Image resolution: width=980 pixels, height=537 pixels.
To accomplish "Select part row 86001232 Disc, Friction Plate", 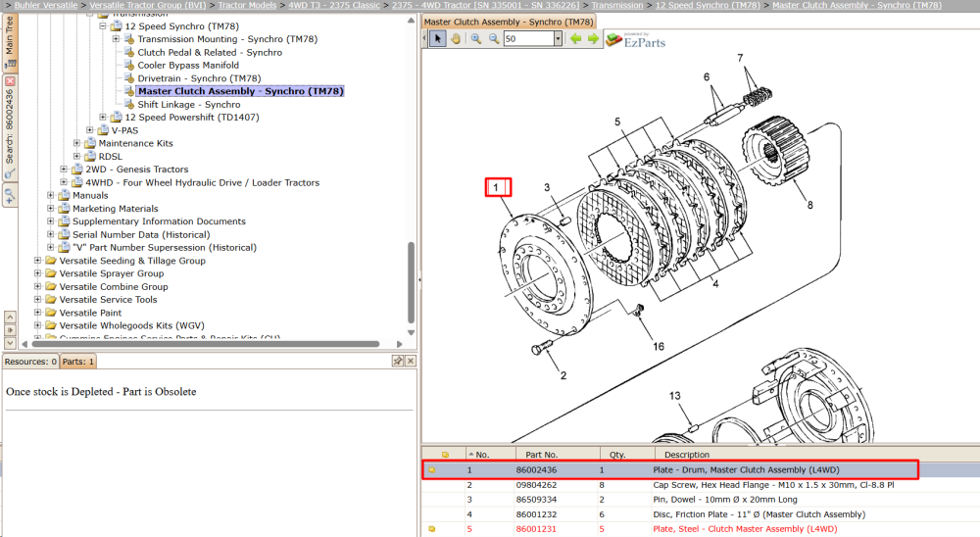I will pos(701,514).
